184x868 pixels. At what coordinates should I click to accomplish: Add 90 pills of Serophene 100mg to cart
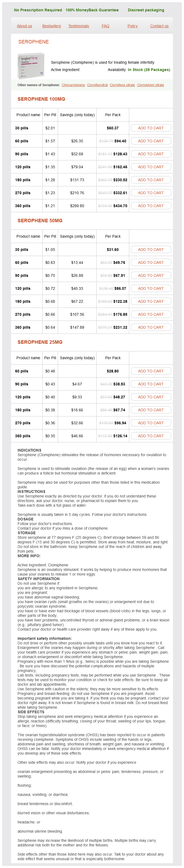tap(151, 154)
